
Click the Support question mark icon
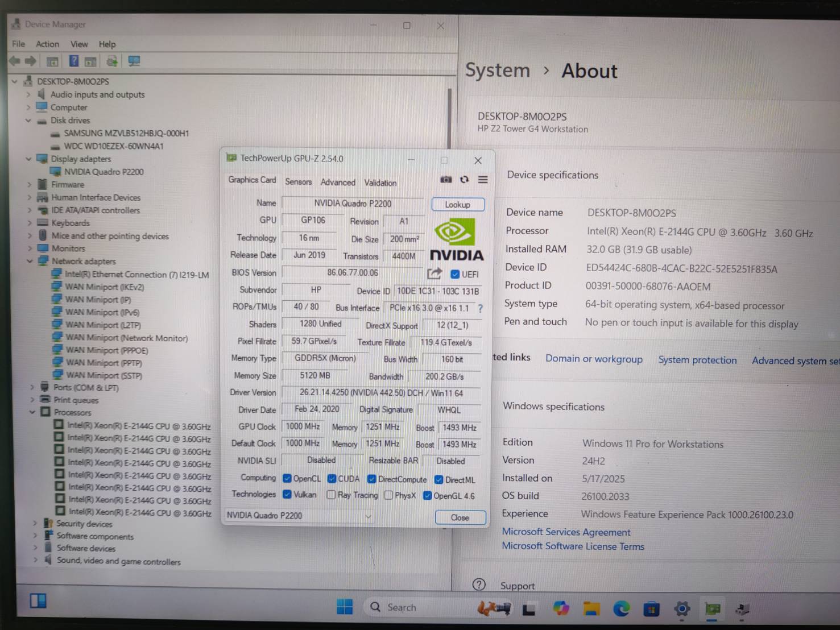click(479, 585)
